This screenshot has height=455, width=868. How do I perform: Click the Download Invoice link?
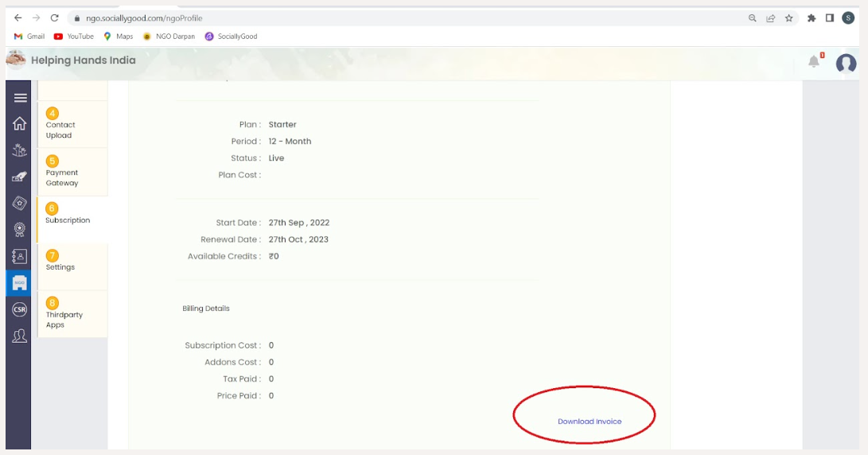(x=590, y=422)
